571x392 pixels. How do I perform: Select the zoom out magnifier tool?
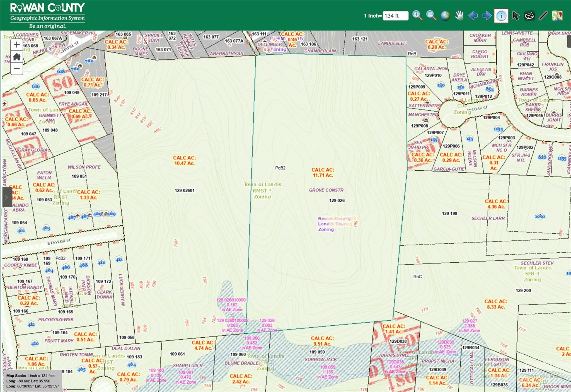[431, 16]
